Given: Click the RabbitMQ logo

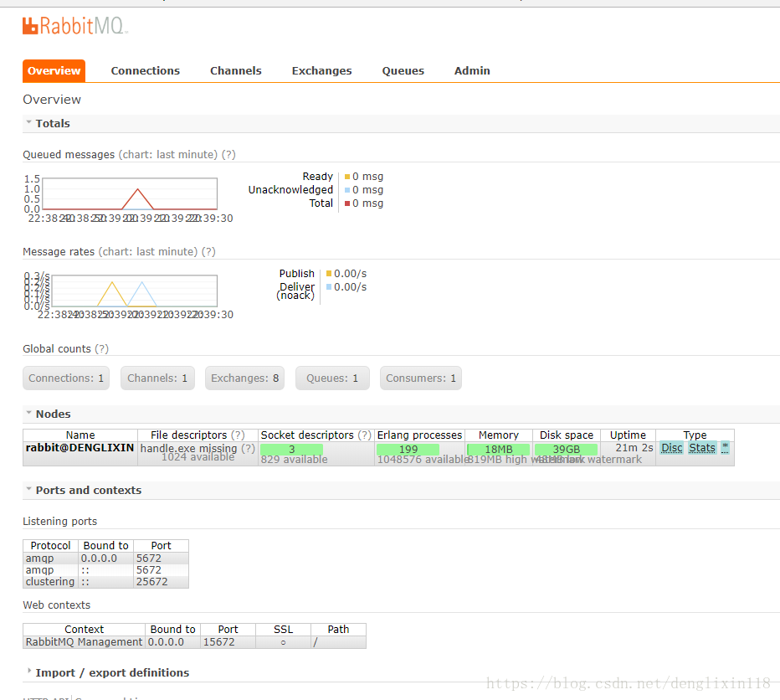Looking at the screenshot, I should click(x=75, y=26).
